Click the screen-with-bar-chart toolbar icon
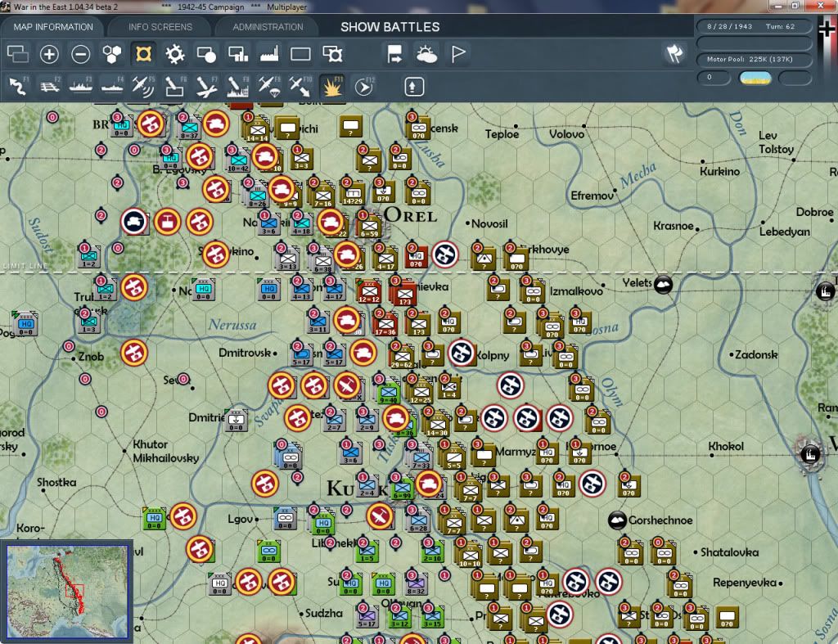The height and width of the screenshot is (644, 838). pyautogui.click(x=238, y=54)
